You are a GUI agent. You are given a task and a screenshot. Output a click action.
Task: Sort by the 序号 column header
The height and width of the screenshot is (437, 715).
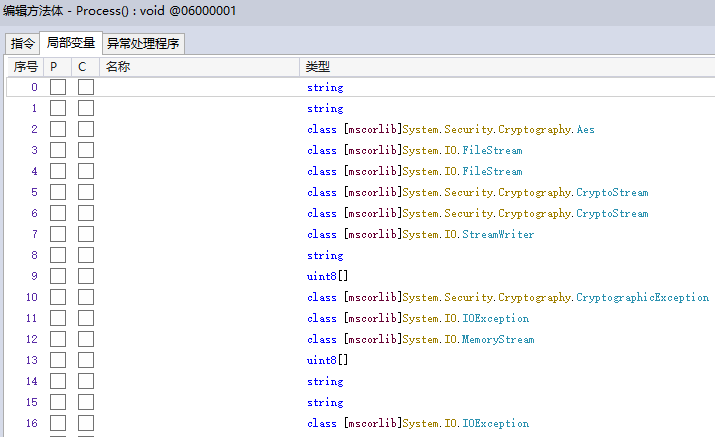tap(26, 67)
